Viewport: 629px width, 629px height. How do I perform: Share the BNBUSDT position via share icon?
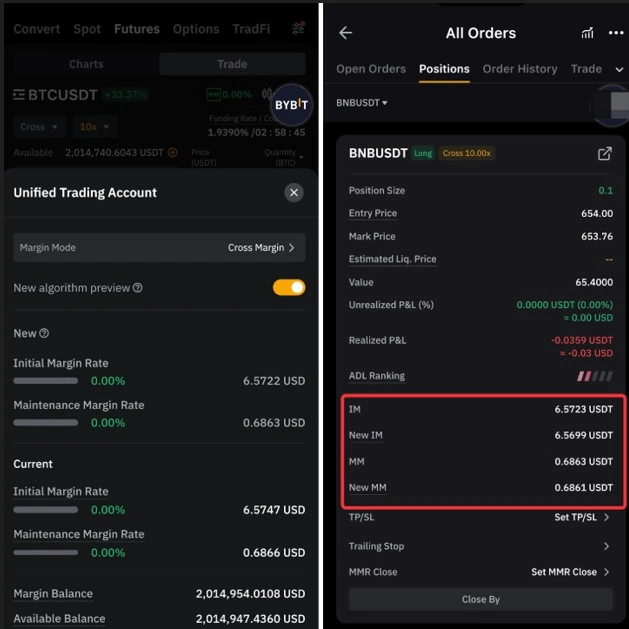coord(605,153)
